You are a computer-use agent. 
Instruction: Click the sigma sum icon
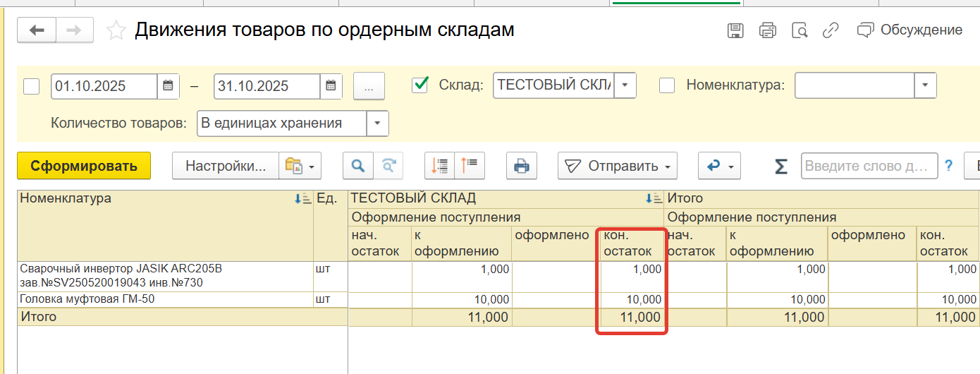pos(781,166)
